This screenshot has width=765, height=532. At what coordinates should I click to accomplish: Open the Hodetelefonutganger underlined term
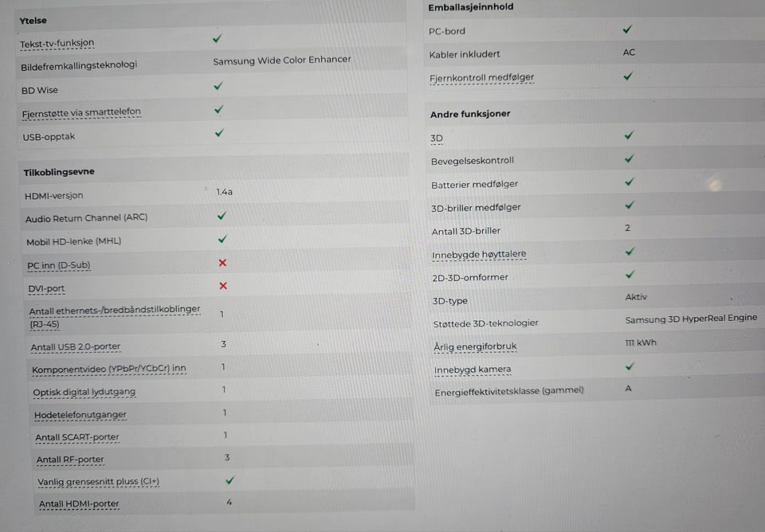click(x=80, y=414)
